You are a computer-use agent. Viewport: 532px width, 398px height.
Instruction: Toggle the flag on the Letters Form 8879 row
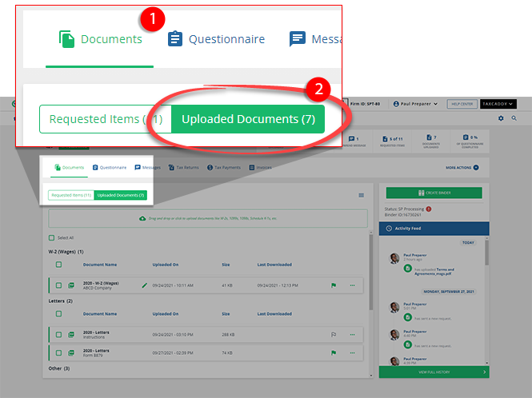point(334,353)
